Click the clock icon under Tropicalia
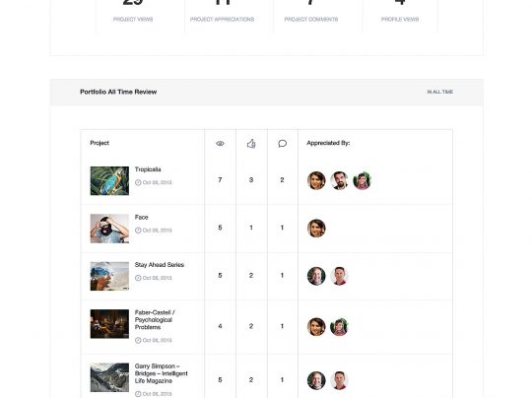The image size is (532, 398). (x=138, y=182)
